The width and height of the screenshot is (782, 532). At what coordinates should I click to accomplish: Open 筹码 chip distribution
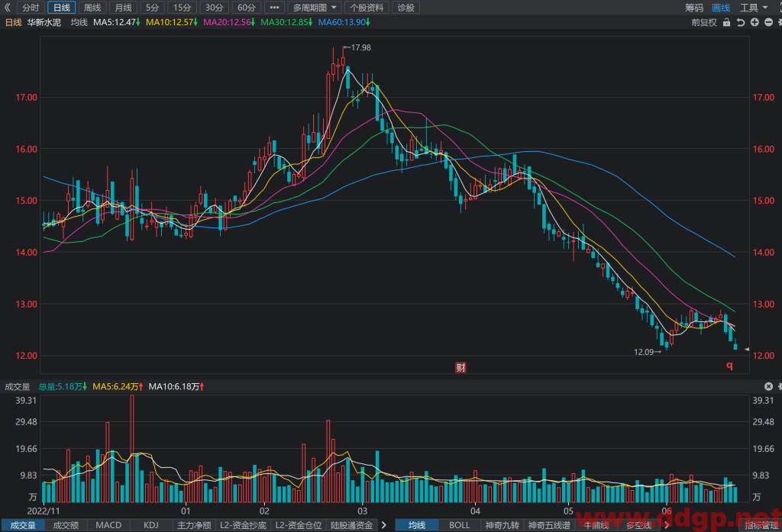point(693,8)
